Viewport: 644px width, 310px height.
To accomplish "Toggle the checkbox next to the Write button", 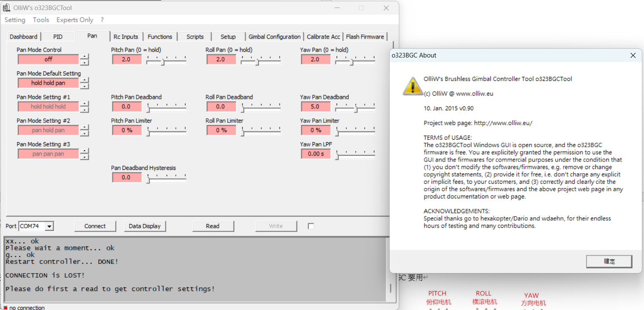I will (311, 226).
